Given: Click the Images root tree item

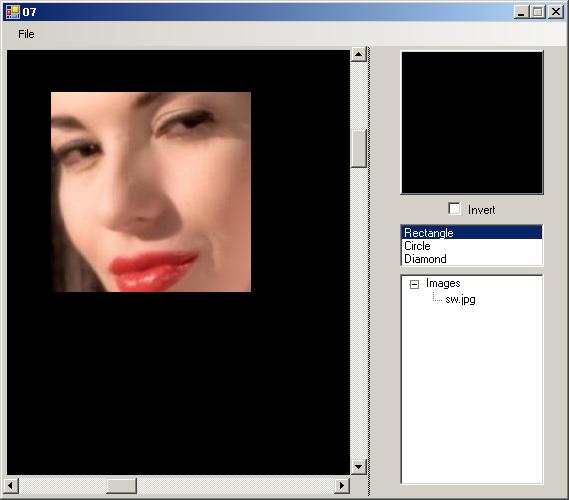Looking at the screenshot, I should (443, 283).
